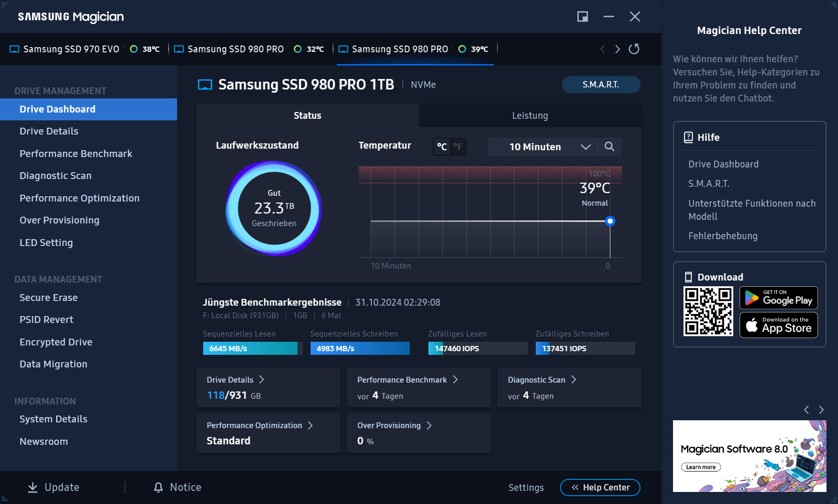Expand the Performance Optimization card chevron
This screenshot has height=504, width=838.
pyautogui.click(x=310, y=425)
